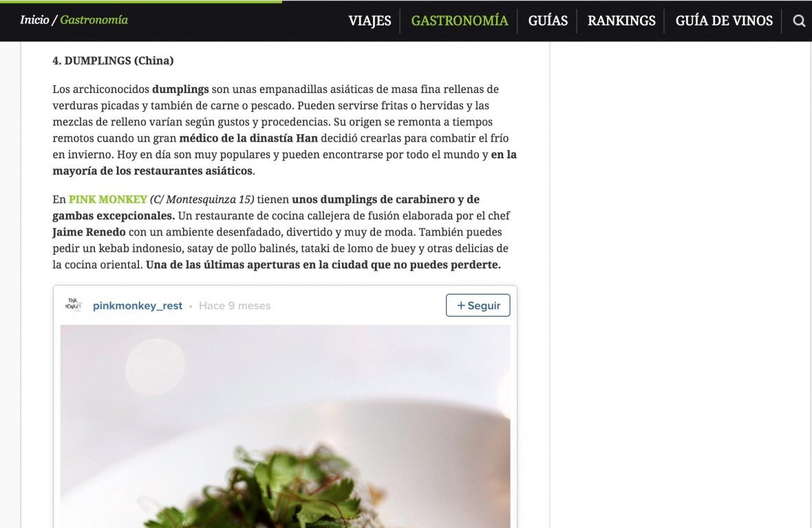Click the Pink Monkey profile avatar
The width and height of the screenshot is (812, 528).
[x=73, y=304]
